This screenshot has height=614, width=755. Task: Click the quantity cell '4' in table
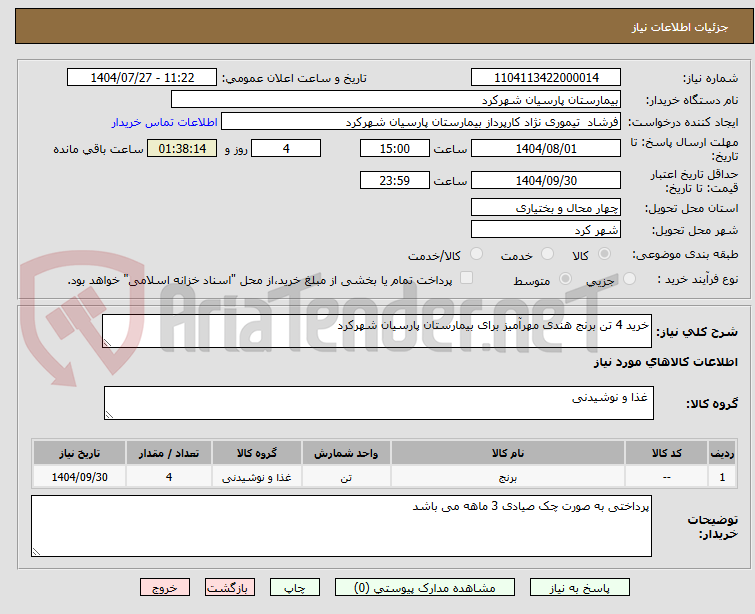[169, 477]
